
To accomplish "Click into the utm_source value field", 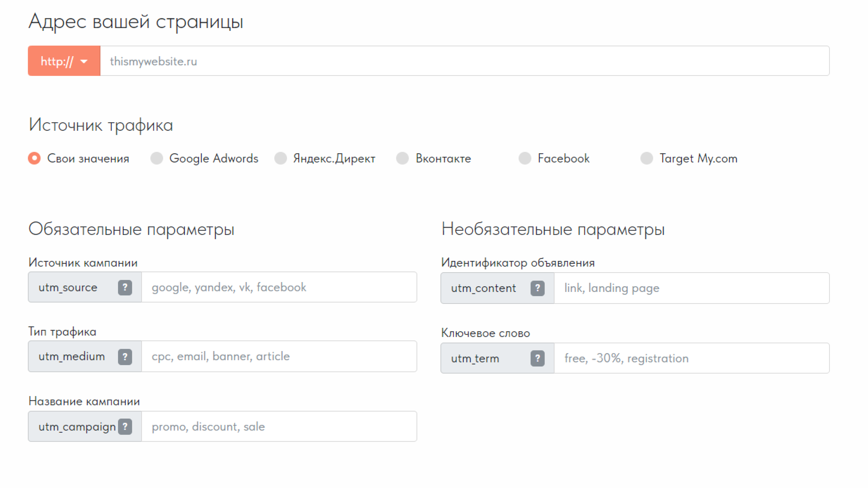I will (279, 287).
